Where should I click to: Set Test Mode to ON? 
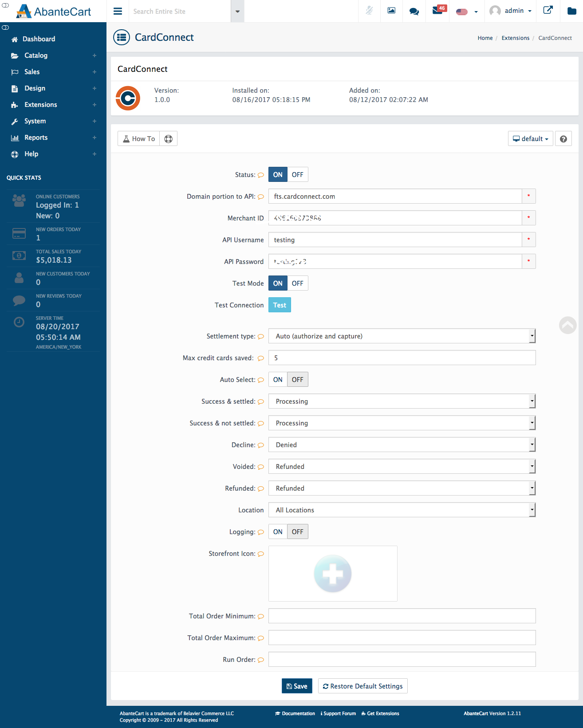click(278, 283)
